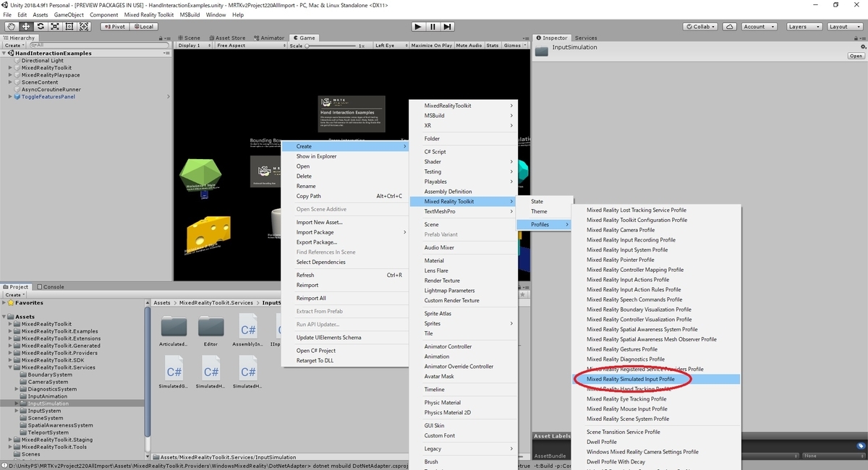Toggle Local/Global handle rotation
This screenshot has width=868, height=470.
[x=142, y=26]
